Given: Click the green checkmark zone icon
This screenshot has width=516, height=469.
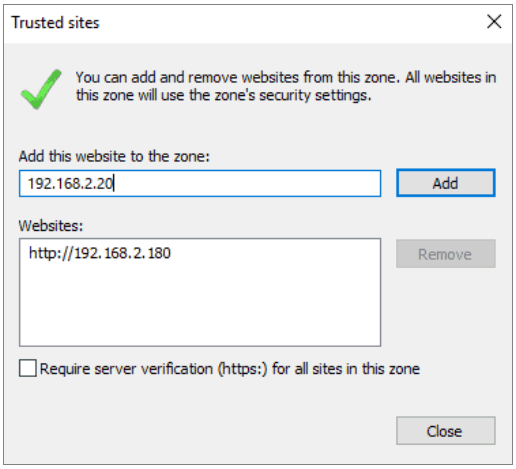Looking at the screenshot, I should tap(41, 89).
